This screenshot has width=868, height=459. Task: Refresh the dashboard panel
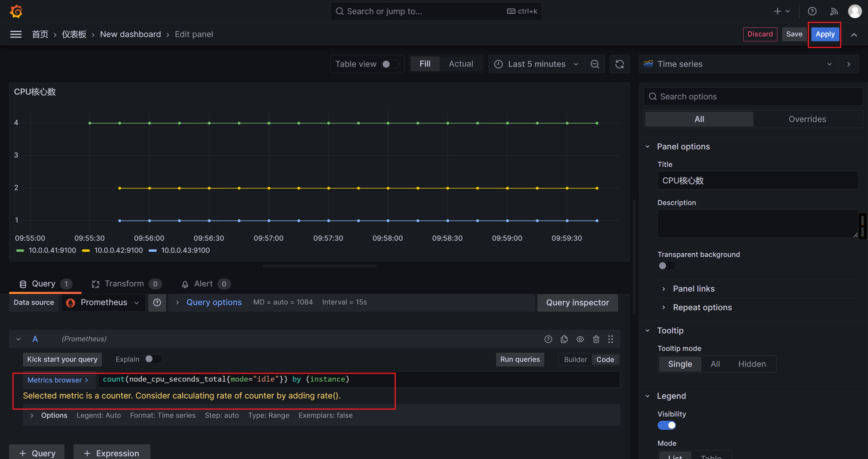(x=619, y=64)
